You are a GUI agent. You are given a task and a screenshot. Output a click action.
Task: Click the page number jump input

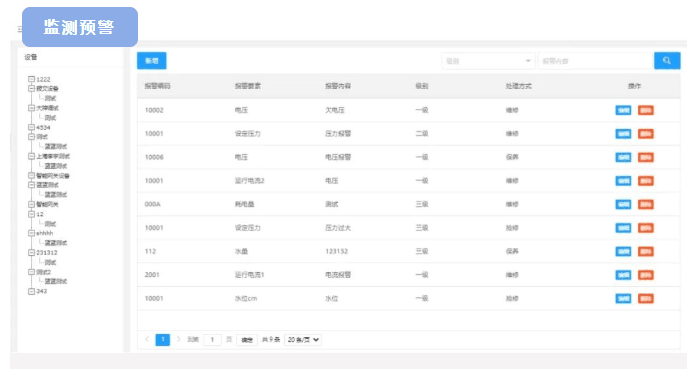coord(212,340)
